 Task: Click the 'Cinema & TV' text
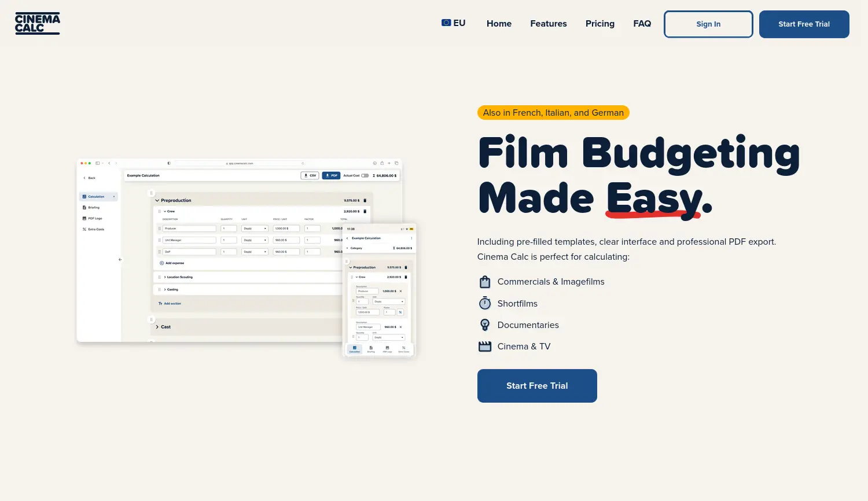pyautogui.click(x=524, y=347)
